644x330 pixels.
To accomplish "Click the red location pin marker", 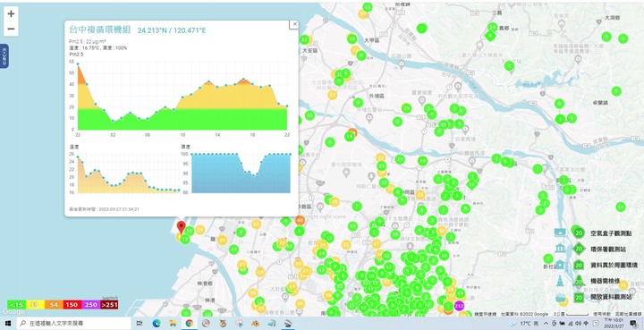I will coord(181,227).
